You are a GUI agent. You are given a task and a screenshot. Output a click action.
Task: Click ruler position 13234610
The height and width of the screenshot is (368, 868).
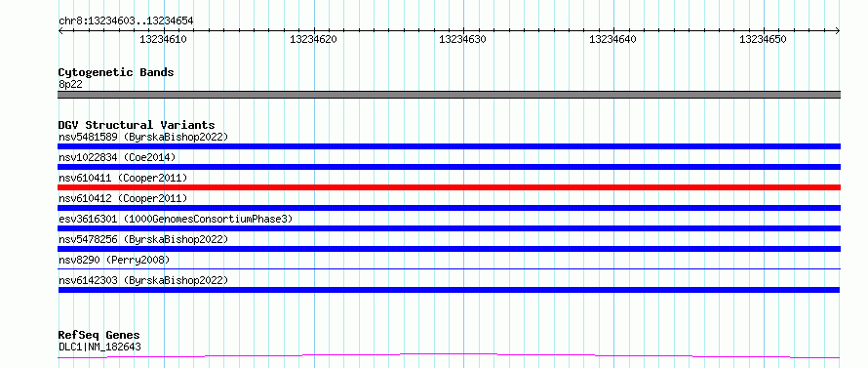click(163, 39)
